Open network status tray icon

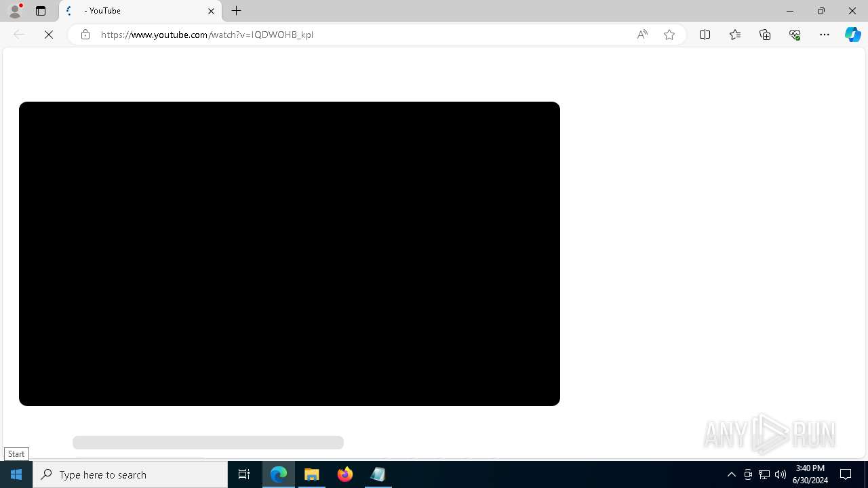point(764,474)
